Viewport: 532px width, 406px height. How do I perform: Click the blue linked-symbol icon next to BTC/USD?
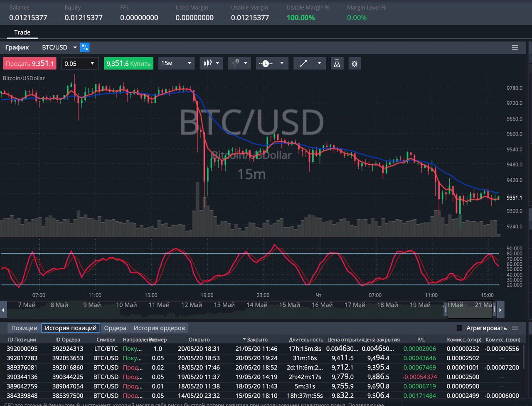pos(85,47)
